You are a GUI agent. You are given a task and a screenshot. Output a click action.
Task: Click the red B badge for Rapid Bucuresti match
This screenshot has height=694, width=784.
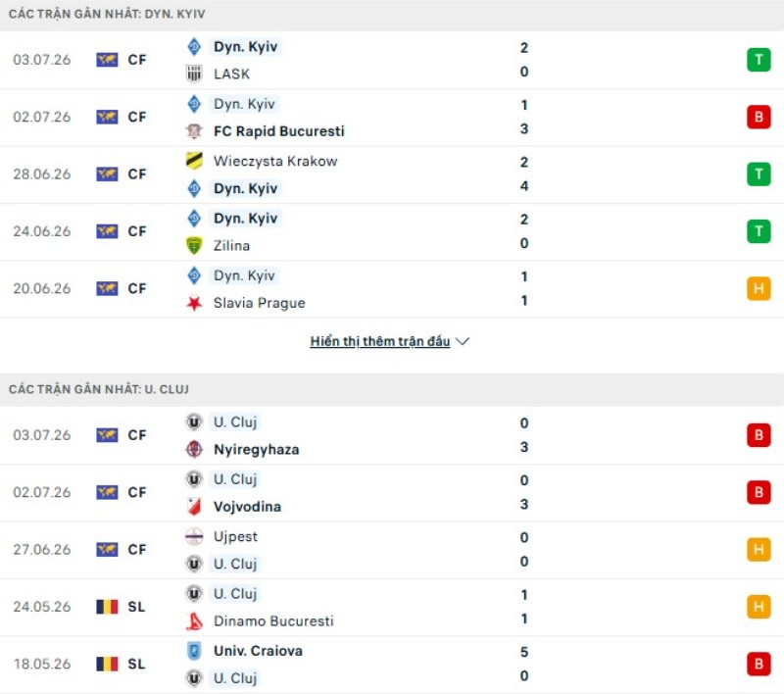(x=759, y=117)
